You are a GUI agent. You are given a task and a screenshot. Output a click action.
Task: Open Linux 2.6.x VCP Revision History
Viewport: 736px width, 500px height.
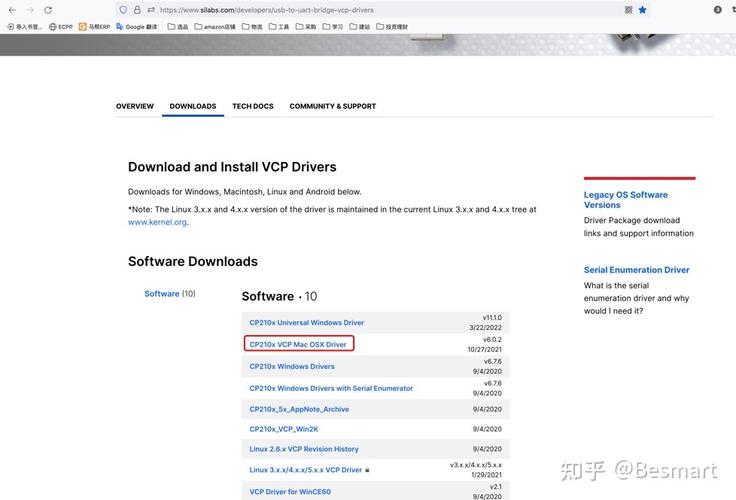pos(304,449)
